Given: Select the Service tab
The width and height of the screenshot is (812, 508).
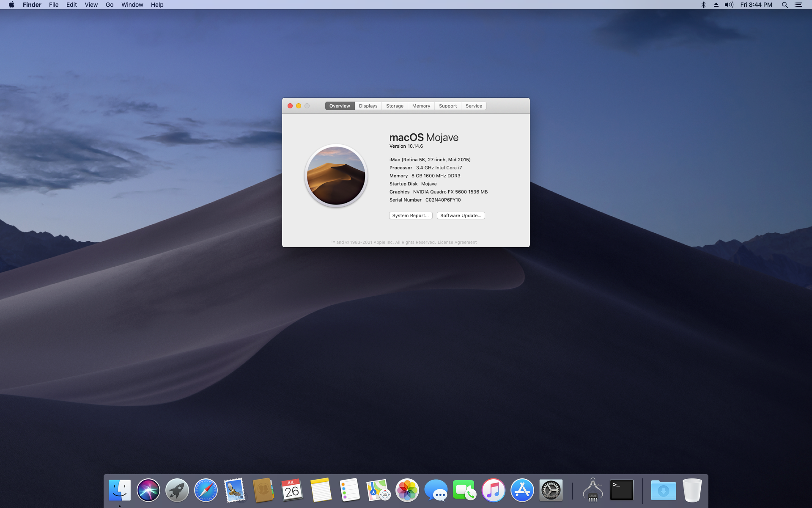Looking at the screenshot, I should coord(474,106).
